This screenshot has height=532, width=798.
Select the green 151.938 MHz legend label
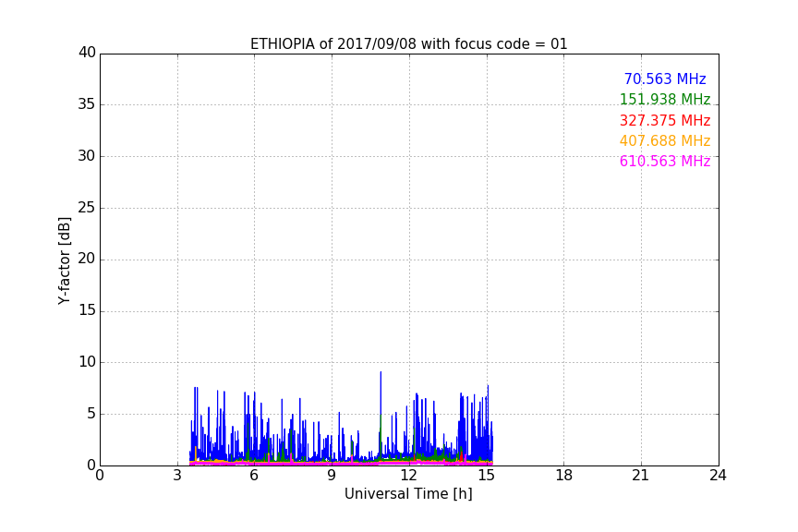tap(665, 99)
